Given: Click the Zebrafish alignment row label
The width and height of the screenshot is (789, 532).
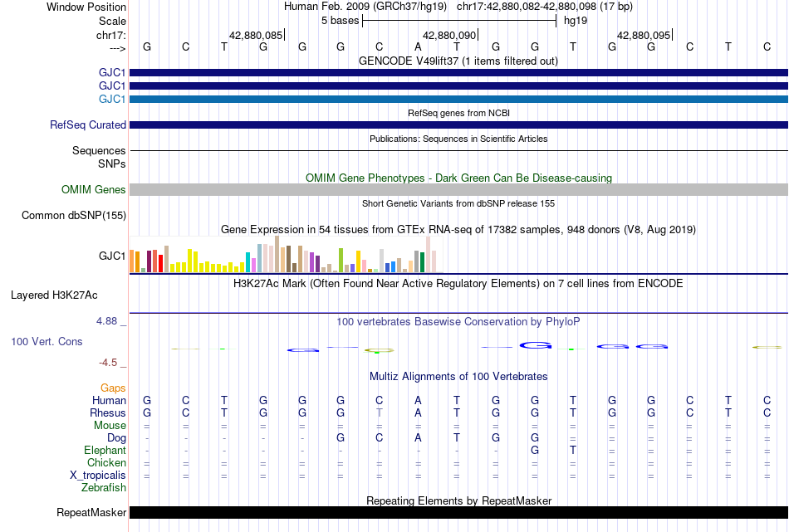Looking at the screenshot, I should [104, 487].
